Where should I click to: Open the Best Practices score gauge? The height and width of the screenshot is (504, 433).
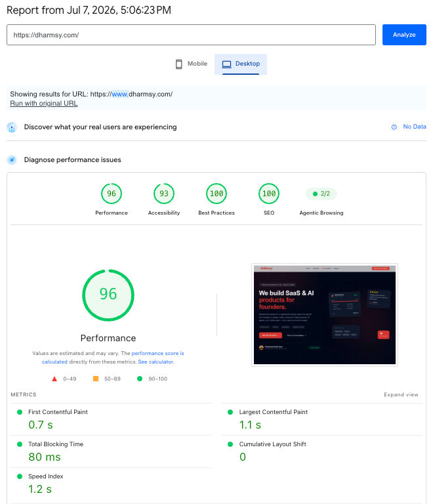tap(216, 194)
